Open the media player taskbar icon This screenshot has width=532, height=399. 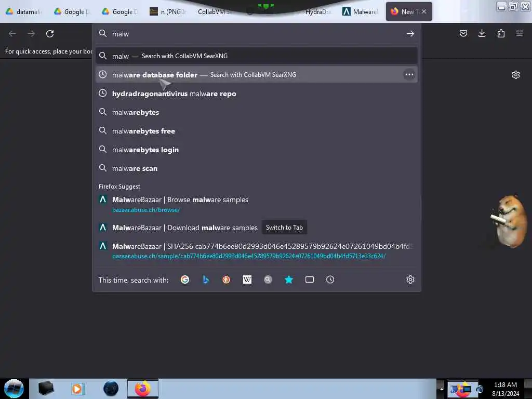point(77,389)
